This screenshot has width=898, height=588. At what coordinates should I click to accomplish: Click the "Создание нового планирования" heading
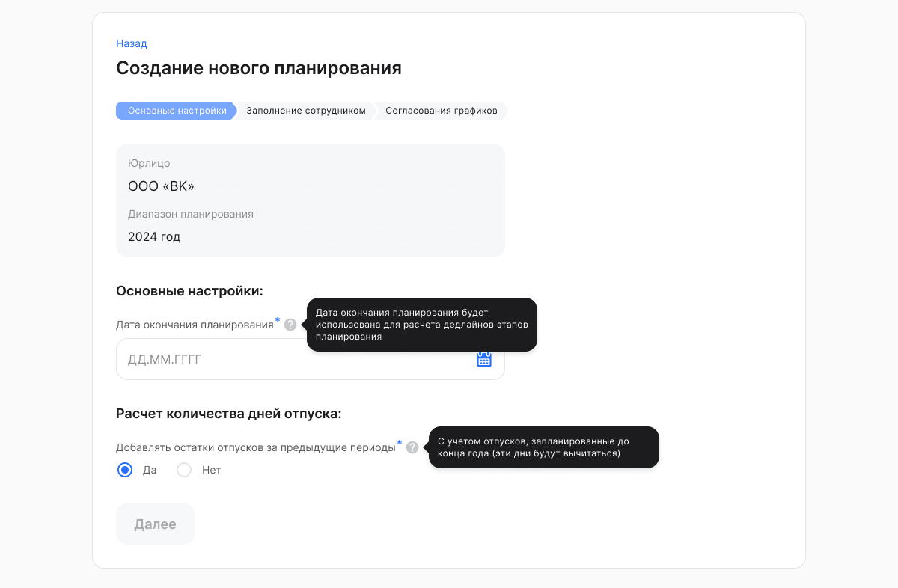coord(259,68)
